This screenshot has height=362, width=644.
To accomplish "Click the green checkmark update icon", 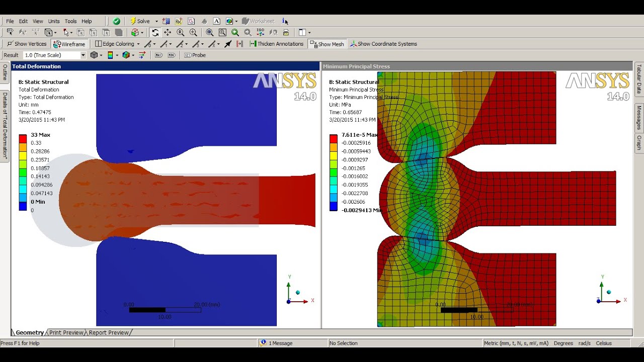I will tap(116, 21).
